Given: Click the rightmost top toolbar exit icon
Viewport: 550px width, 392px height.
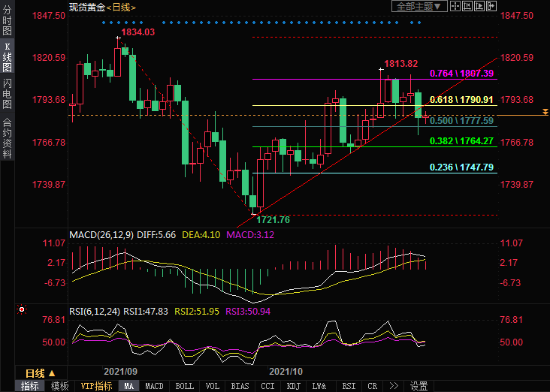Looking at the screenshot, I should pyautogui.click(x=492, y=7).
